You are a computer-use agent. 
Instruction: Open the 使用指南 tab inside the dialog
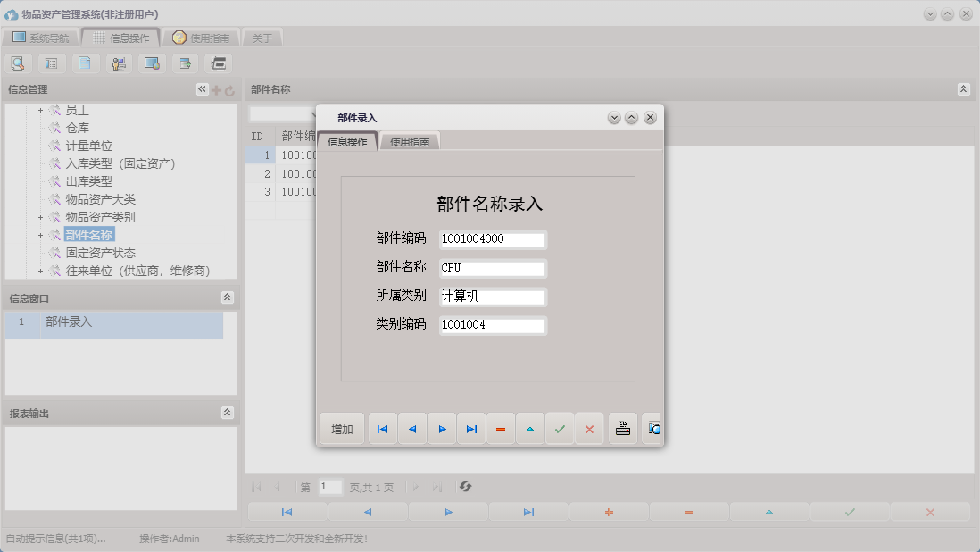click(410, 140)
